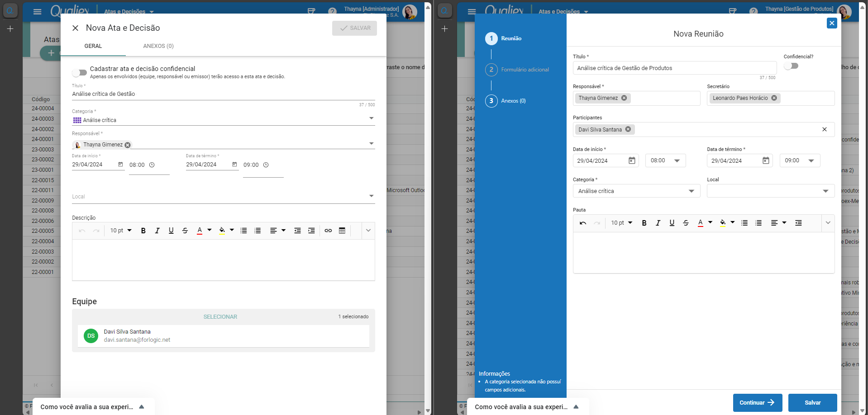Viewport: 868px width, 415px height.
Task: Open 08:00 start time dropdown
Action: coord(665,160)
